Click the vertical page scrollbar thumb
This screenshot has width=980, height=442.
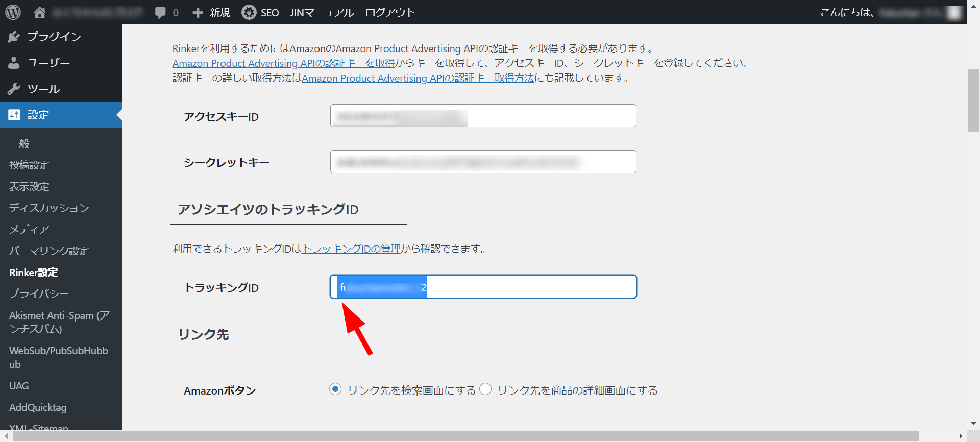(x=973, y=101)
